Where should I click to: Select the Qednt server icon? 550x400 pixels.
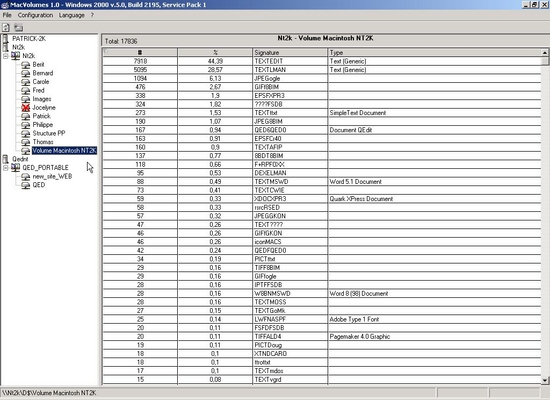pos(5,159)
